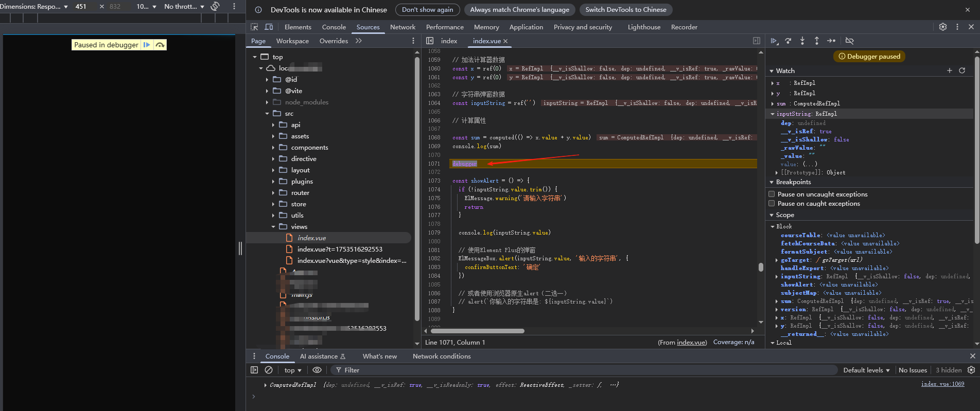This screenshot has height=411, width=980.
Task: Click the code editor horizontal scrollbar
Action: pos(478,331)
